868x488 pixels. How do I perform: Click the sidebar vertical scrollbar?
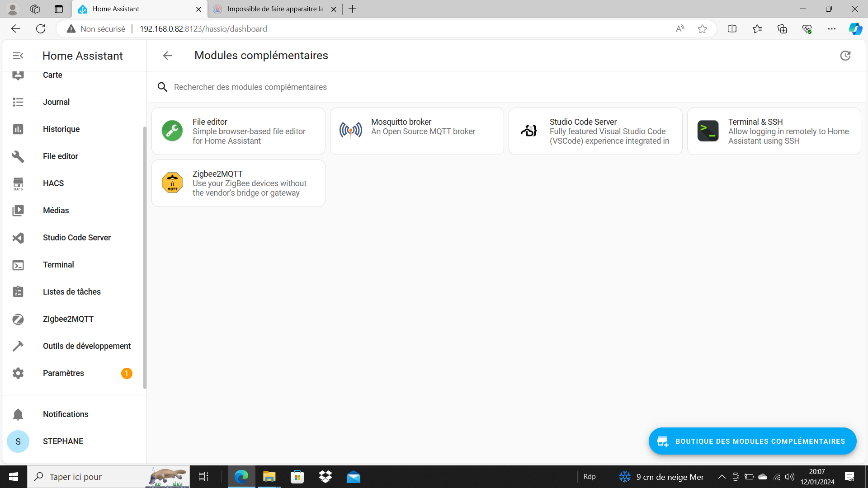pos(145,258)
